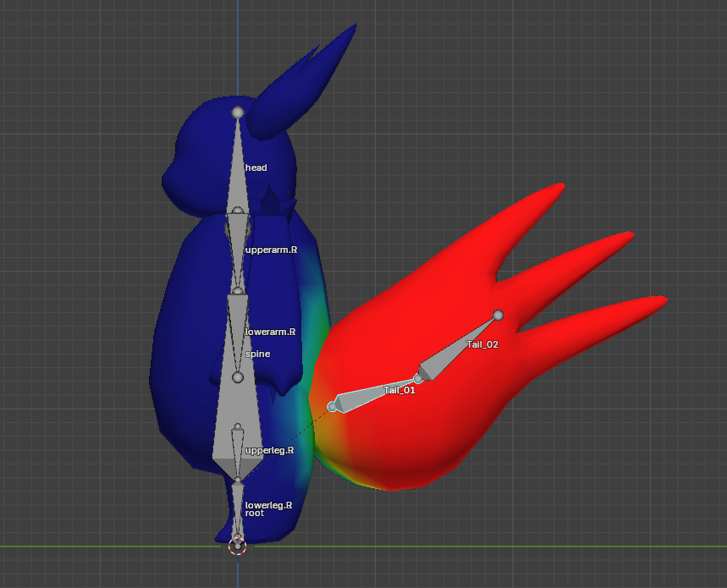The width and height of the screenshot is (727, 588).
Task: Click the upperleg.R bone label
Action: point(268,451)
